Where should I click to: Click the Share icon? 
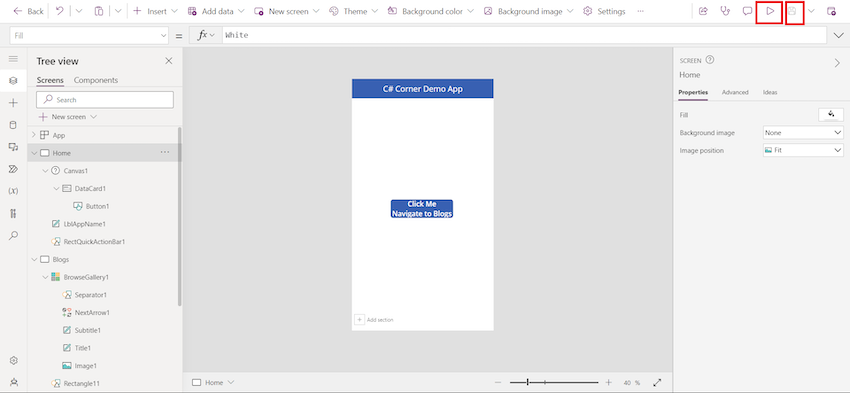pos(703,11)
